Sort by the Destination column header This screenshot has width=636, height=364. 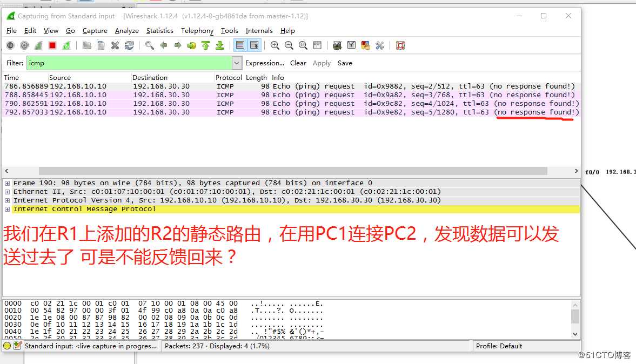[x=173, y=77]
